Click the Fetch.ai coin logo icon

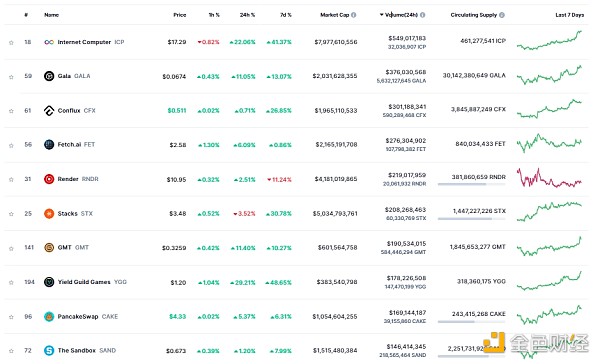pos(49,145)
